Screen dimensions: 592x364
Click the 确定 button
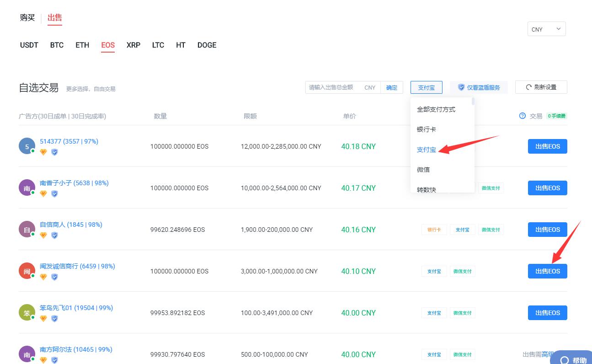click(392, 87)
